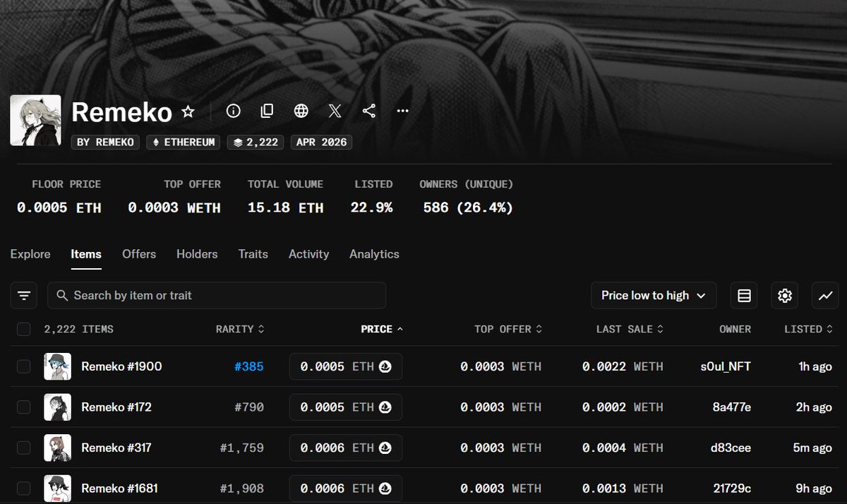Open the more options ellipsis menu
847x504 pixels.
[402, 111]
